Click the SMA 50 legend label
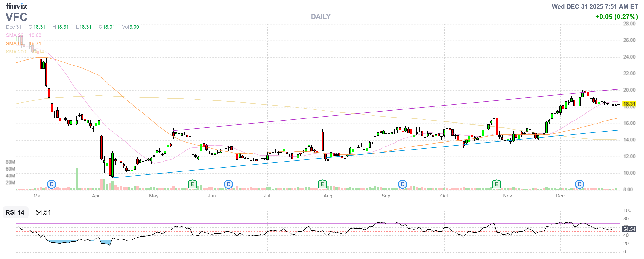This screenshot has width=644, height=259. point(15,44)
